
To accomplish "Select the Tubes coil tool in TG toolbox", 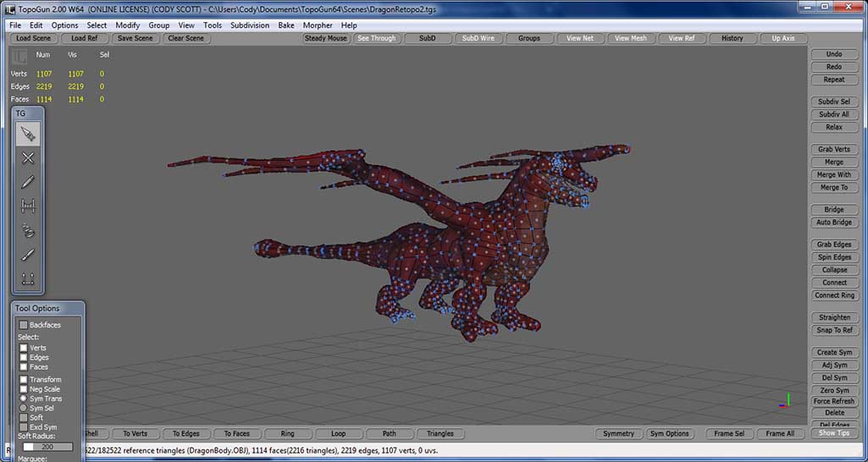I will click(28, 230).
